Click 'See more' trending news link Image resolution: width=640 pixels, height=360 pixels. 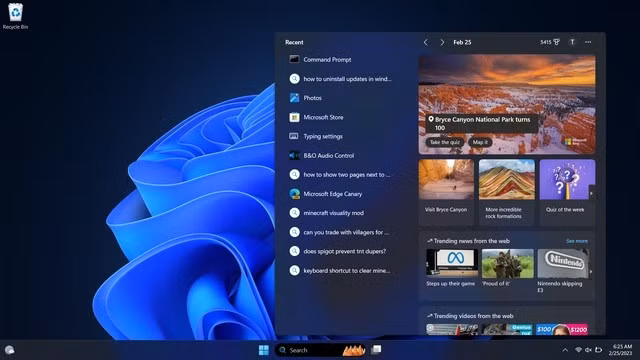(x=577, y=241)
